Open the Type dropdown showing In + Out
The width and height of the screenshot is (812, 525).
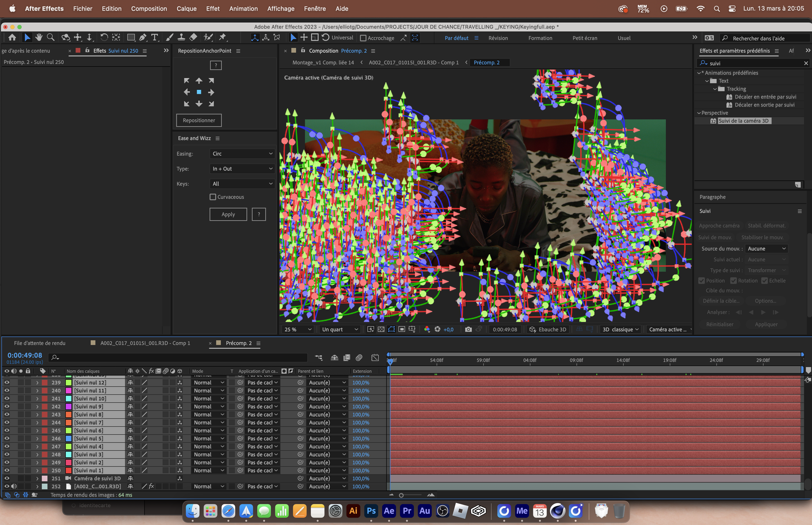pyautogui.click(x=242, y=169)
